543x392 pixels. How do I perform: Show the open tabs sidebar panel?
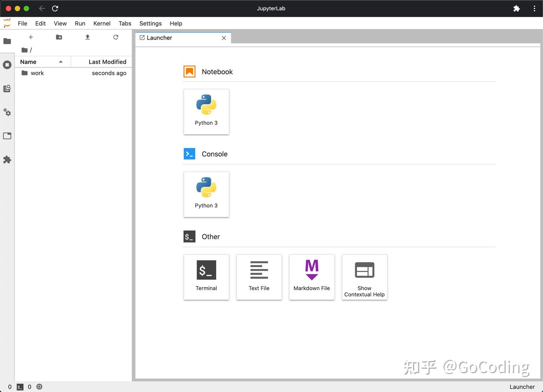tap(7, 136)
